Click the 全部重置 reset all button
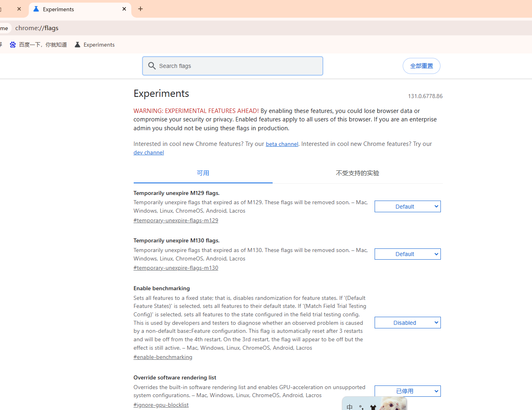This screenshot has width=532, height=410. coord(422,66)
